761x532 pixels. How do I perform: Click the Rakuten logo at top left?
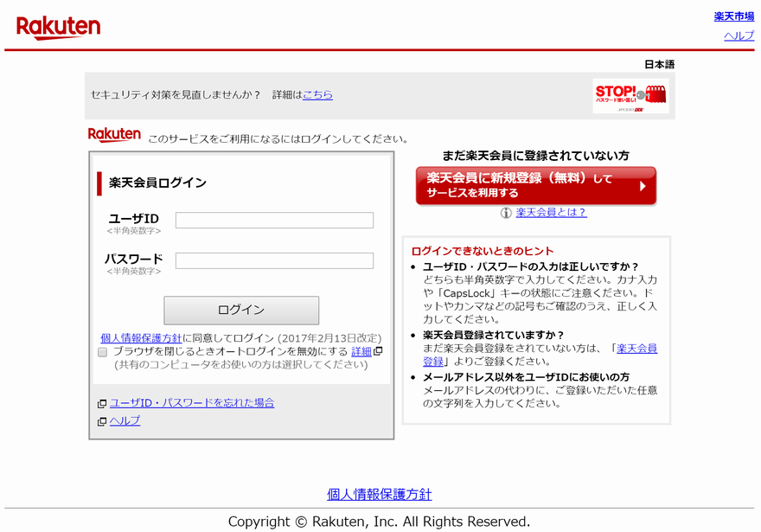[x=58, y=27]
